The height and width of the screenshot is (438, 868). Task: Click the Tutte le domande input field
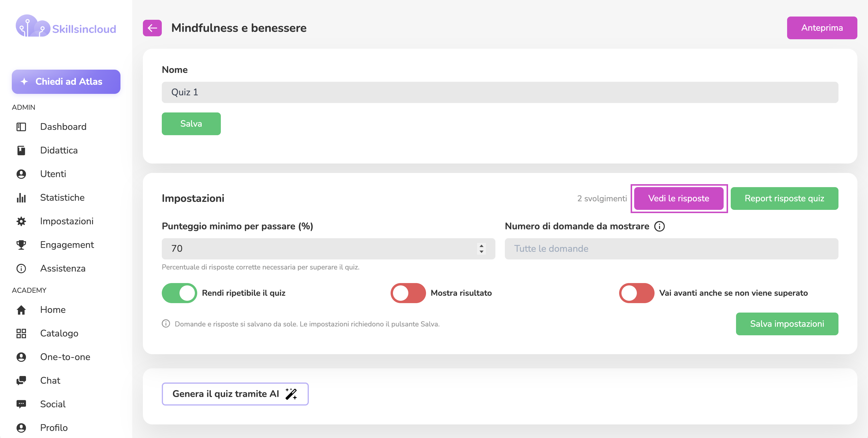(x=671, y=249)
